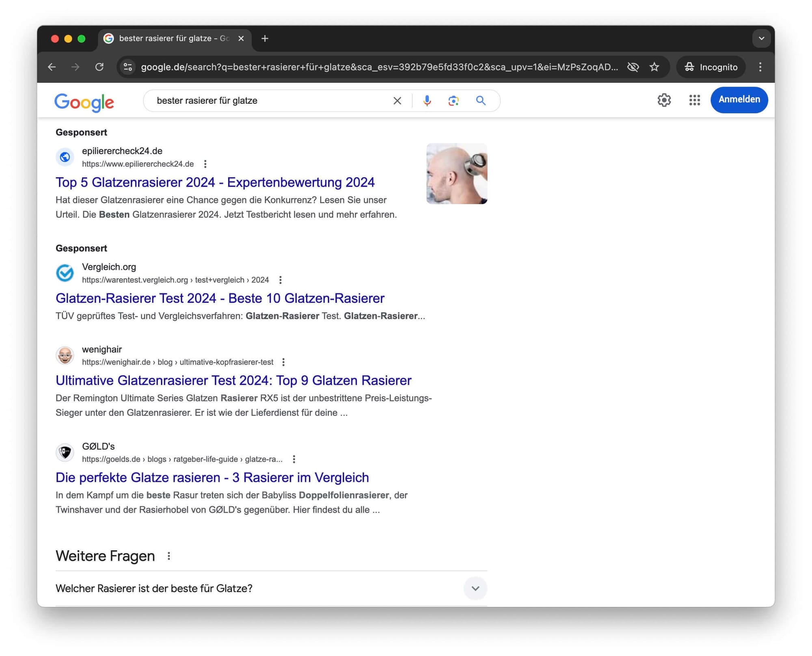Click the Anmelden button
The height and width of the screenshot is (656, 812).
click(739, 100)
